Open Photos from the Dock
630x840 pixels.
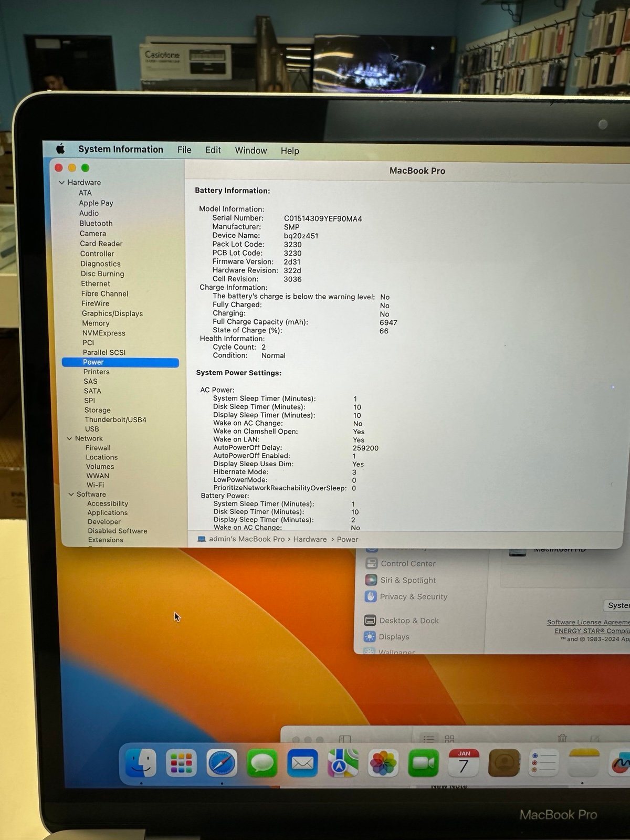383,763
